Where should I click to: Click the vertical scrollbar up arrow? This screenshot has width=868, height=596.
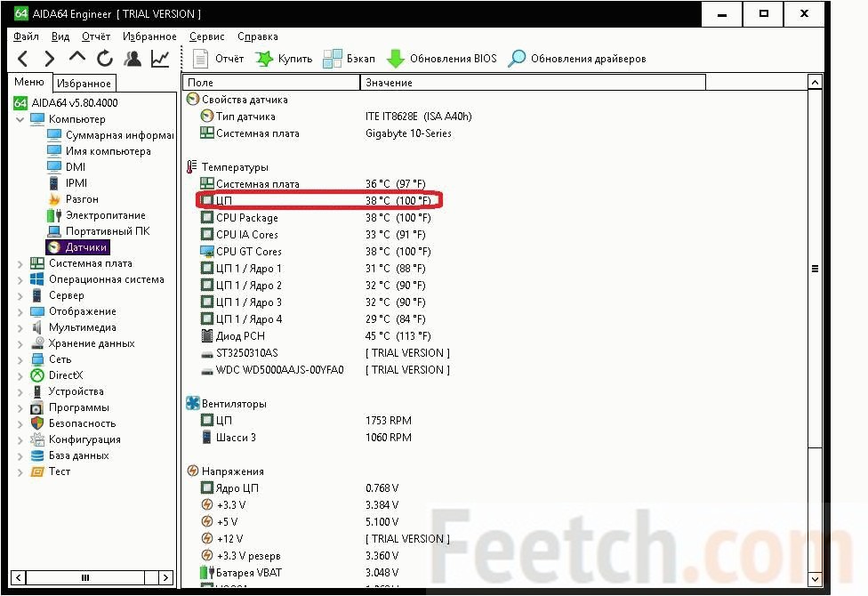click(815, 83)
